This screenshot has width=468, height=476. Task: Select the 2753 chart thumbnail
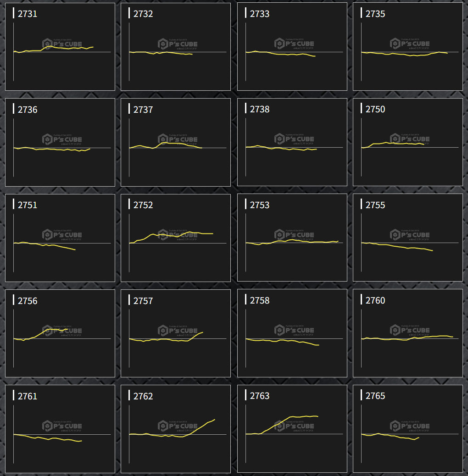[292, 238]
